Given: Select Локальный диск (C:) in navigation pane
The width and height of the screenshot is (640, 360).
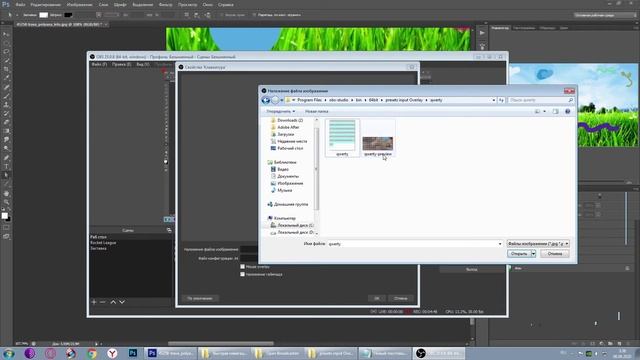Looking at the screenshot, I should point(292,225).
